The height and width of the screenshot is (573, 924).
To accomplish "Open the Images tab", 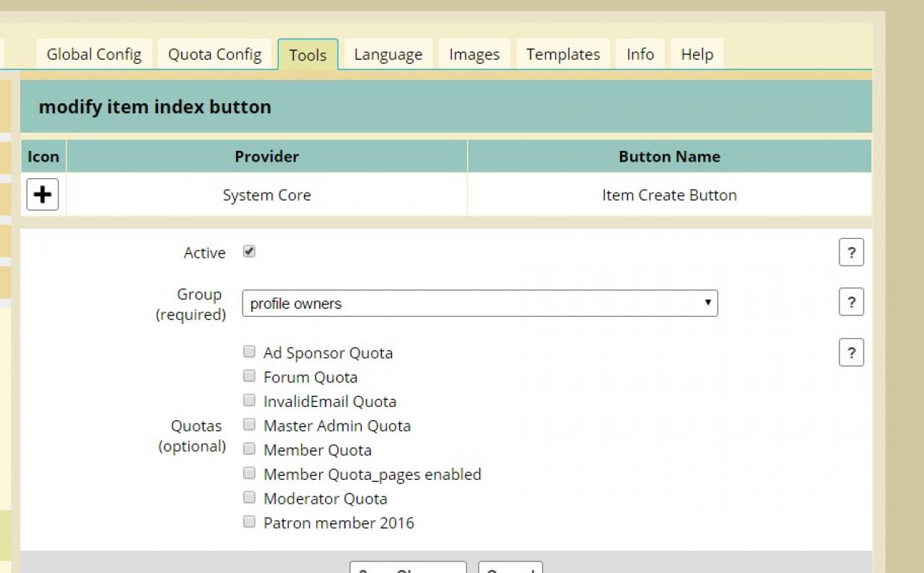I will [x=474, y=55].
